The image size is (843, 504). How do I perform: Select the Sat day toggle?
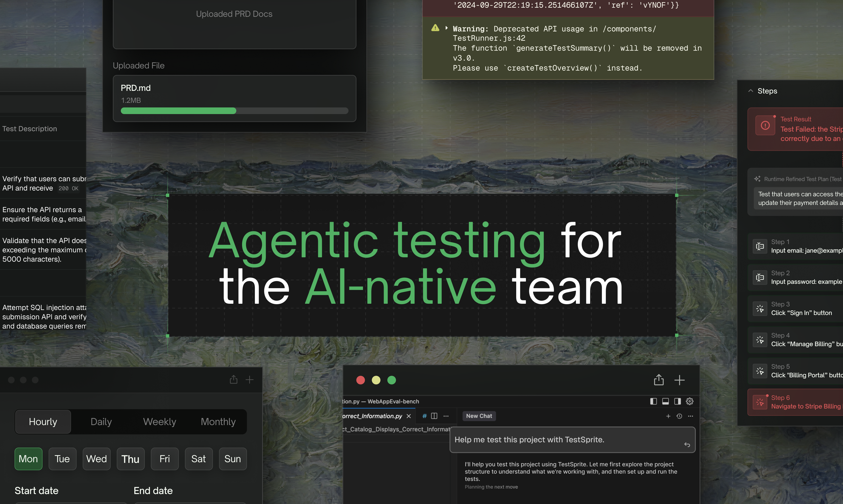tap(198, 459)
